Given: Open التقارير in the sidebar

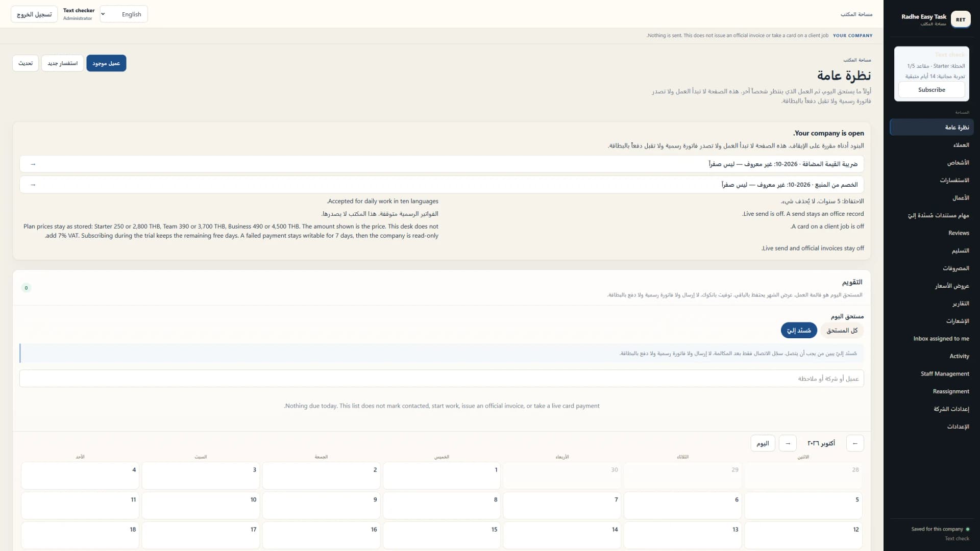Looking at the screenshot, I should pyautogui.click(x=932, y=304).
